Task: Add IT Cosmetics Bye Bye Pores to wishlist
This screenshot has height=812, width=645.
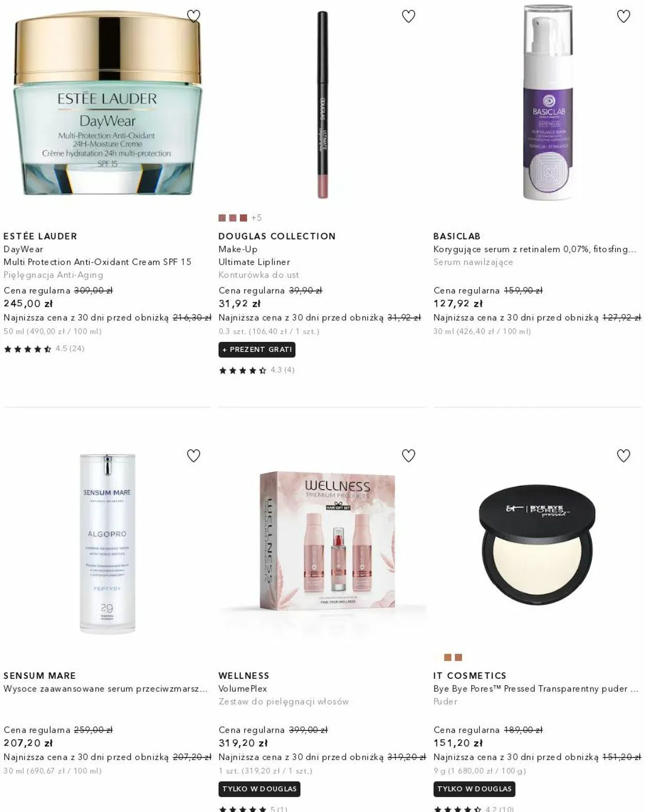Action: pyautogui.click(x=623, y=455)
